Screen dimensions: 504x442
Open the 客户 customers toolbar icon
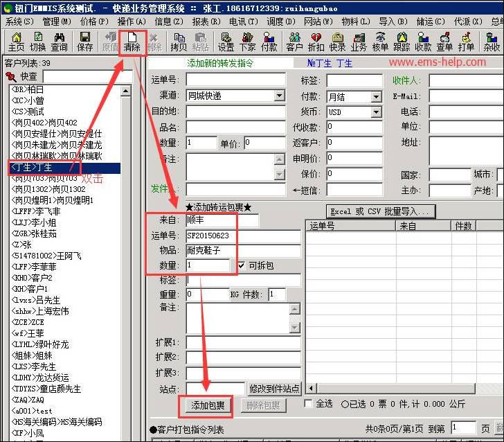(x=294, y=42)
